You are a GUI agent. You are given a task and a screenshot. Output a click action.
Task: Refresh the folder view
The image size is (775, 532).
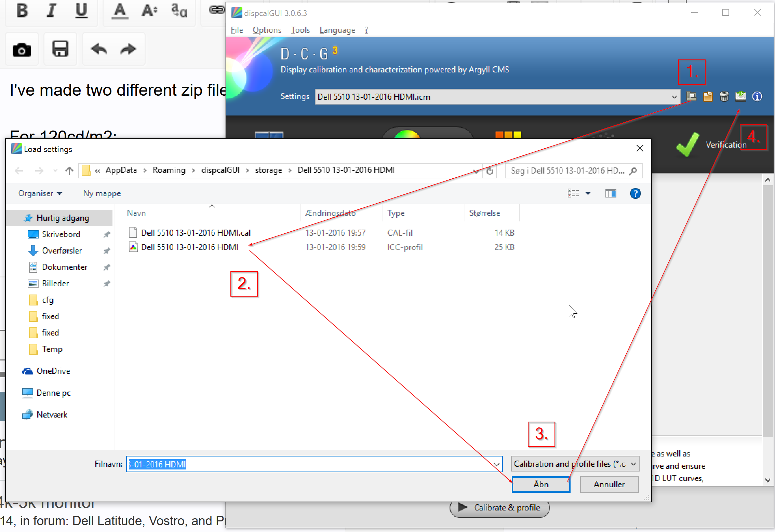tap(490, 171)
